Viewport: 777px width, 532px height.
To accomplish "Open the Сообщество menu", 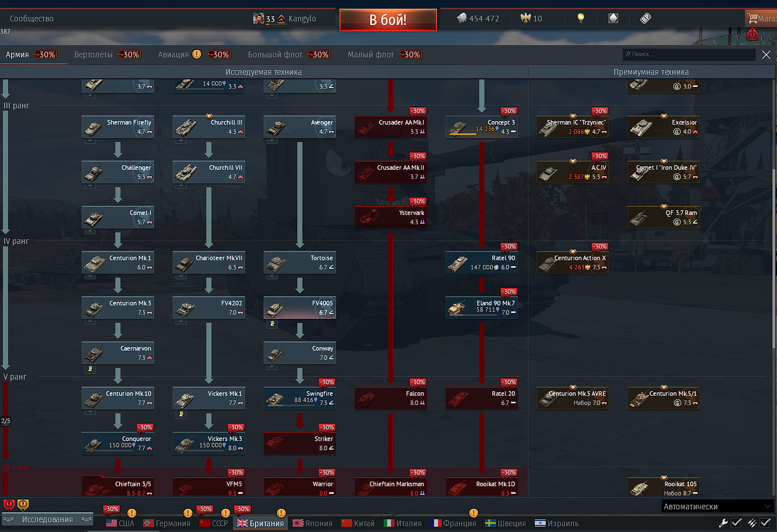I will tap(32, 19).
